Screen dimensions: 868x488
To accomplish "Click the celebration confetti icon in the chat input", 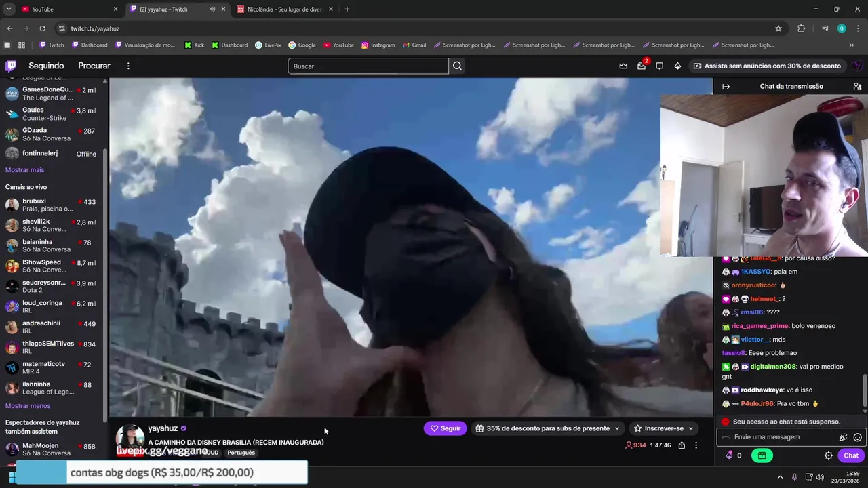I will pos(844,437).
